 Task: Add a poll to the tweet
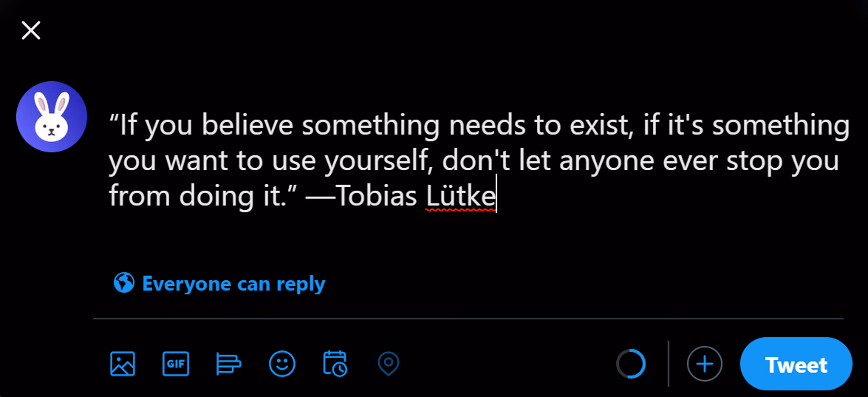pos(228,364)
